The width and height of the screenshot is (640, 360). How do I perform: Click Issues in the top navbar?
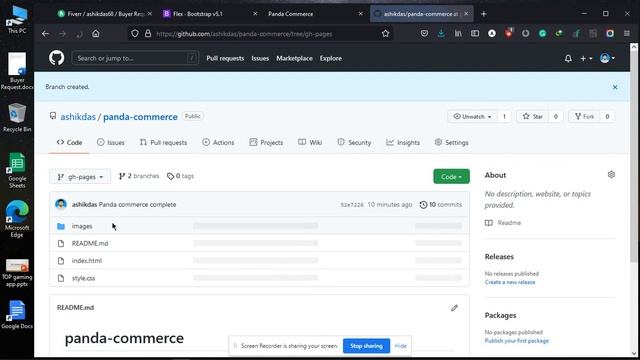point(260,58)
